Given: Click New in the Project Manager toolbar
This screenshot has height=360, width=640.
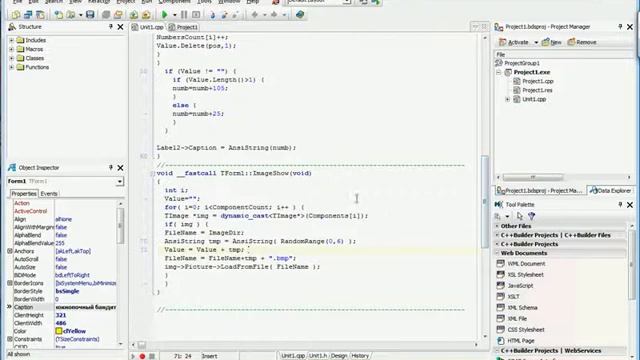Looking at the screenshot, I should click(551, 42).
